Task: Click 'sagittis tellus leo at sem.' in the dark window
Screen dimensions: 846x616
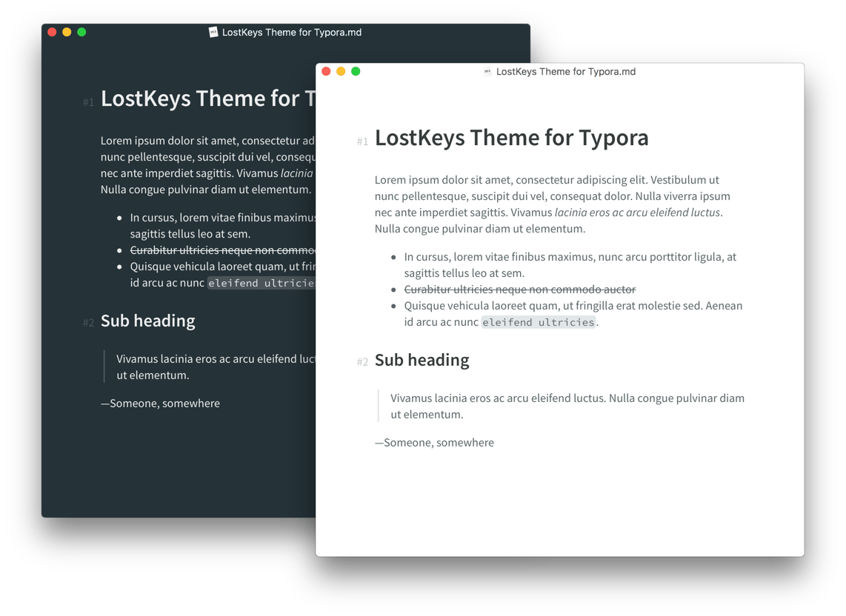Action: [190, 234]
